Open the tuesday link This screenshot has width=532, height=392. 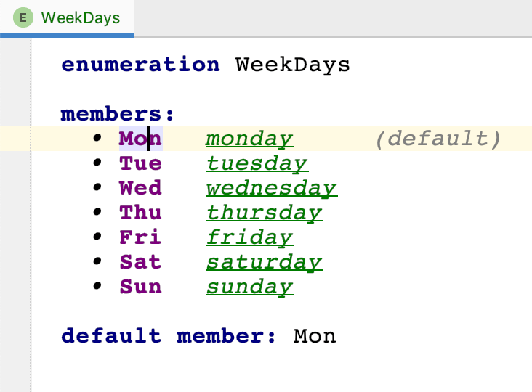[257, 163]
